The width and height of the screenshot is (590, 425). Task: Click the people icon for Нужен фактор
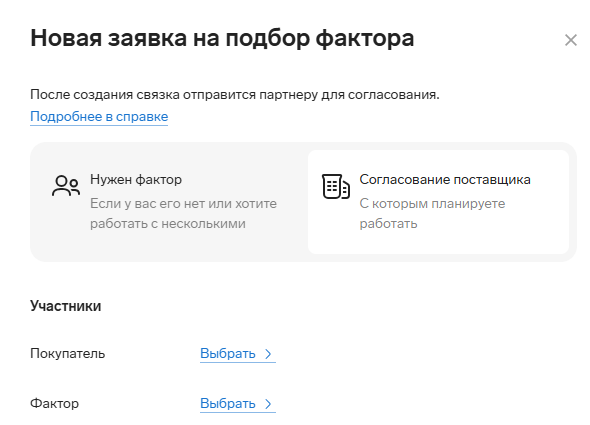coord(66,186)
